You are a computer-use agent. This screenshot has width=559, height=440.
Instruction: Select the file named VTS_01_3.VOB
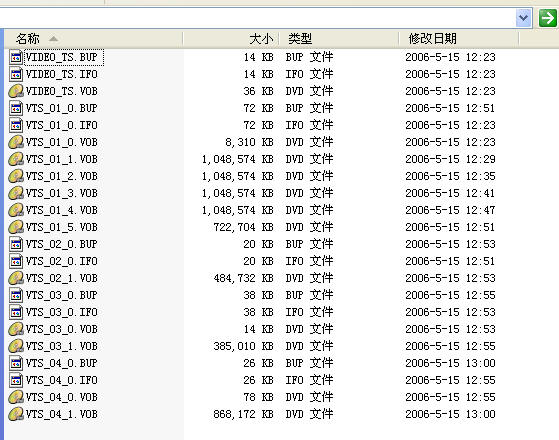(62, 193)
